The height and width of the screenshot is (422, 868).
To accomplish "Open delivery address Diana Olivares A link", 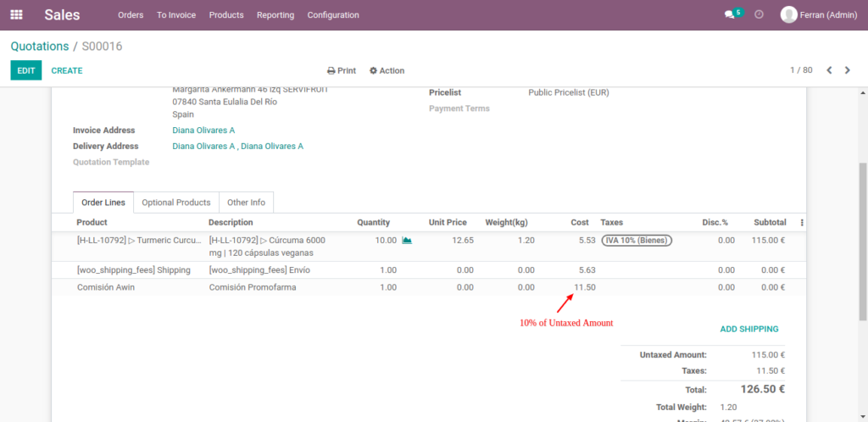I will pos(237,147).
